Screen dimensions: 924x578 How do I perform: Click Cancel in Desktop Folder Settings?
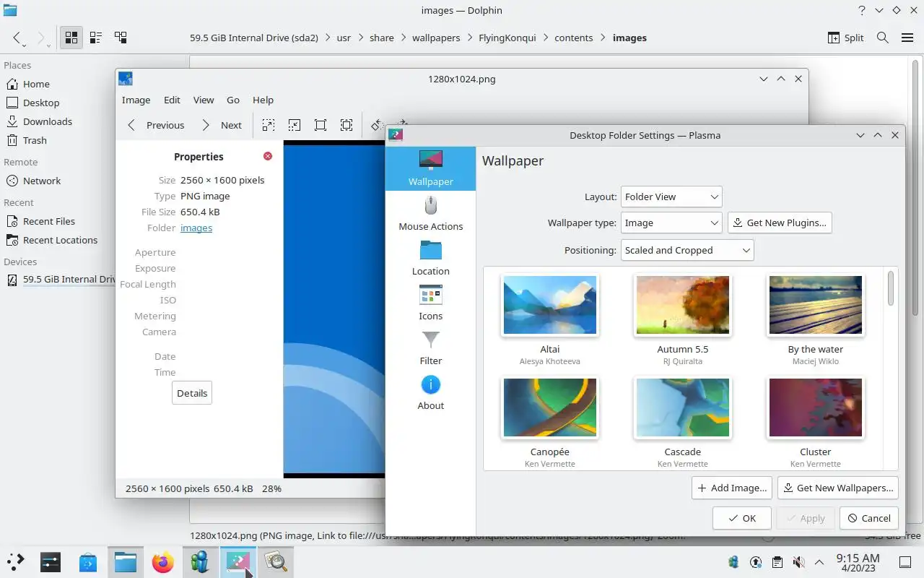point(869,518)
